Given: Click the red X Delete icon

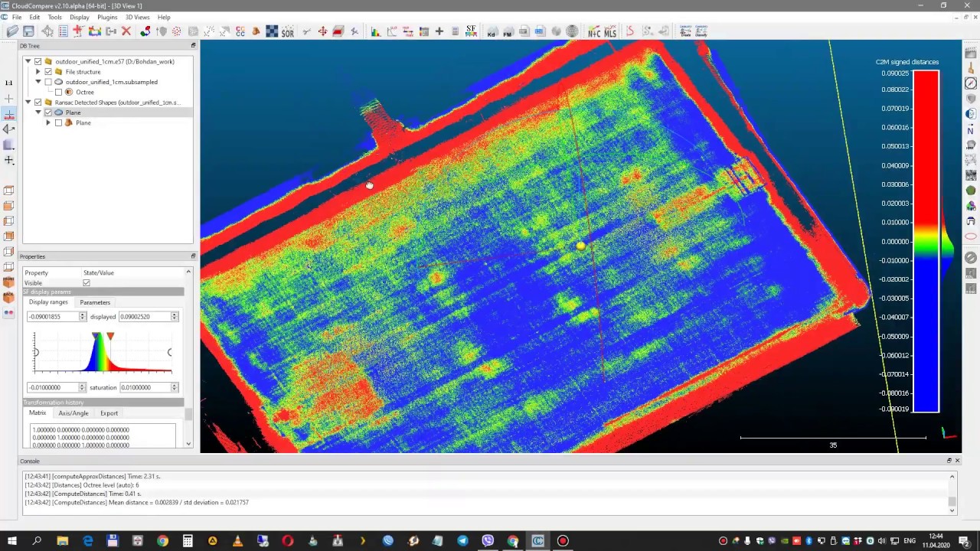Looking at the screenshot, I should (126, 31).
